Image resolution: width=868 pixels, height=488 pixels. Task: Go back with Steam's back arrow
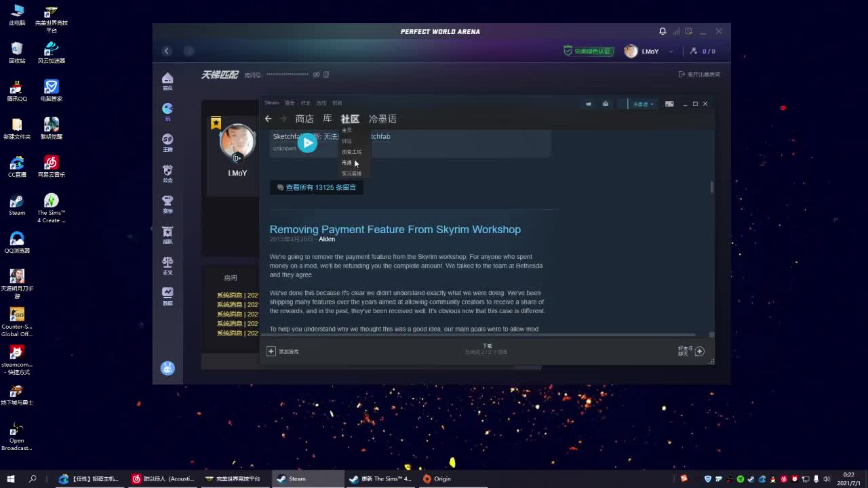[268, 119]
